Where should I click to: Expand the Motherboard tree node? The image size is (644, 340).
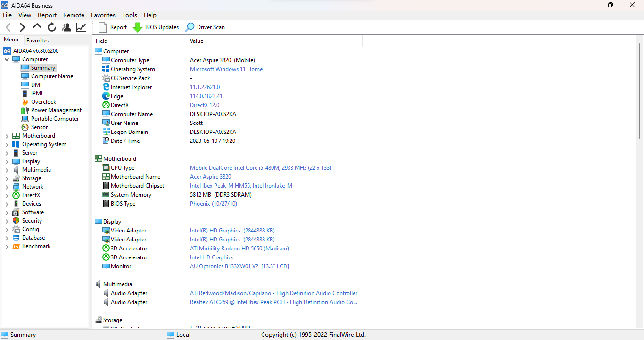[x=7, y=136]
